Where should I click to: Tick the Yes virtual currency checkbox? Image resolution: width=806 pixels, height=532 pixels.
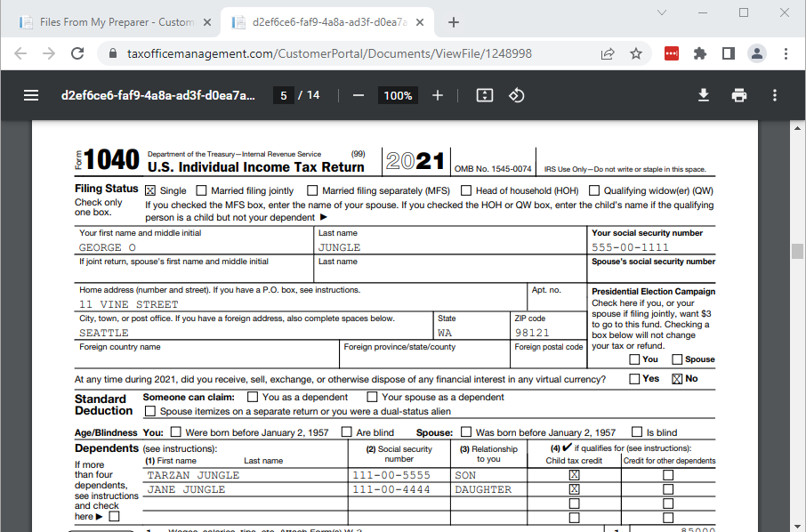(x=634, y=379)
